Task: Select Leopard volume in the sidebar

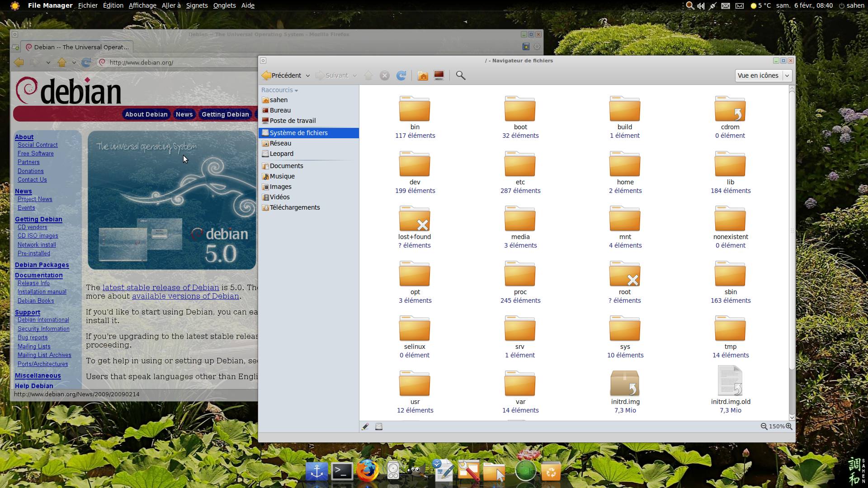Action: (x=309, y=154)
